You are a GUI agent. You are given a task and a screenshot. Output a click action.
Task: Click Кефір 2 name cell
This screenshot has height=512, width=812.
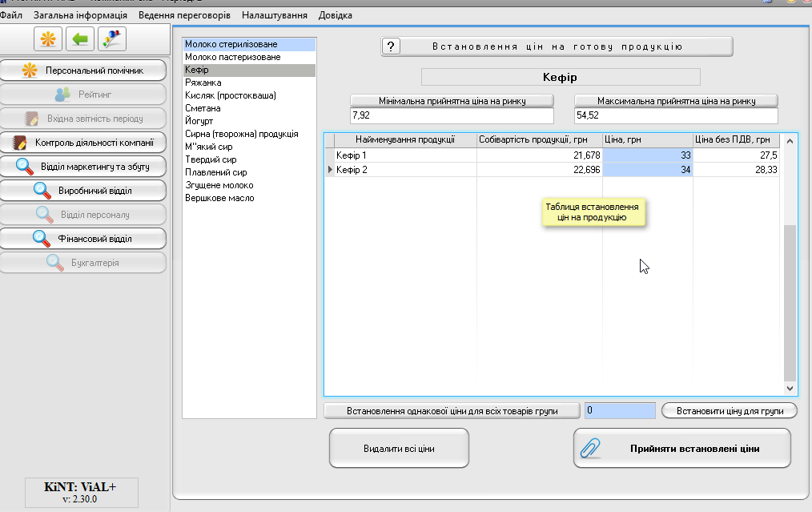(405, 169)
